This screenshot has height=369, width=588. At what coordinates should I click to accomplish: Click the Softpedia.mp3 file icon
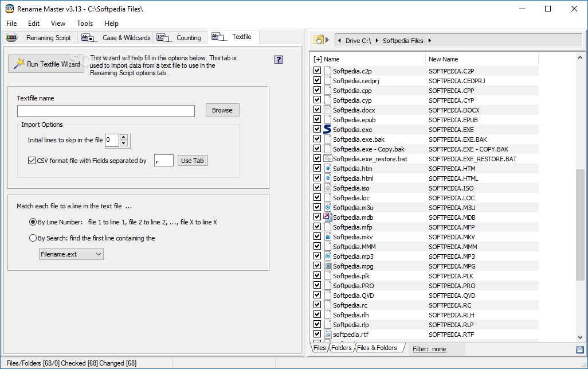(327, 256)
